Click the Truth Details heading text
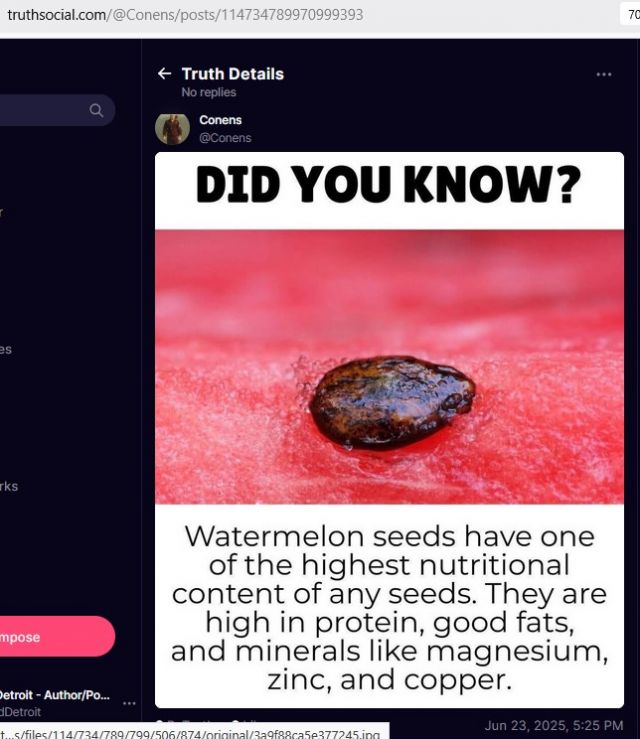Screen dimensions: 640x739 point(233,74)
